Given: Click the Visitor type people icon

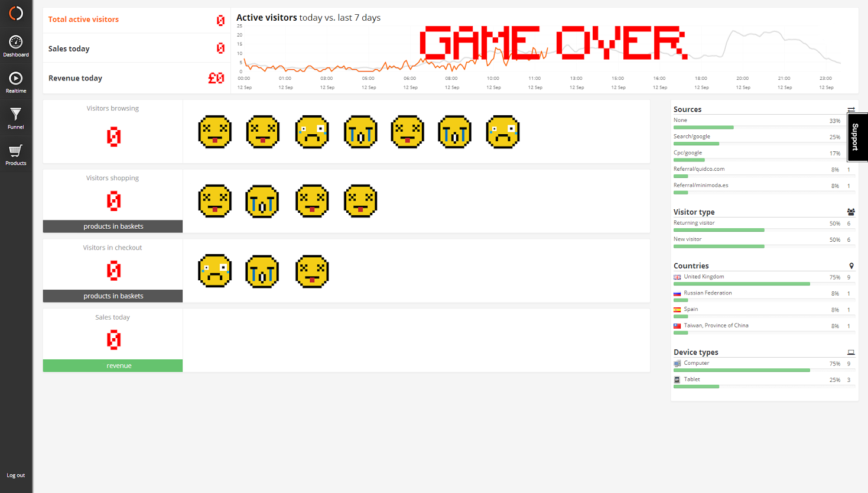Looking at the screenshot, I should click(x=851, y=212).
